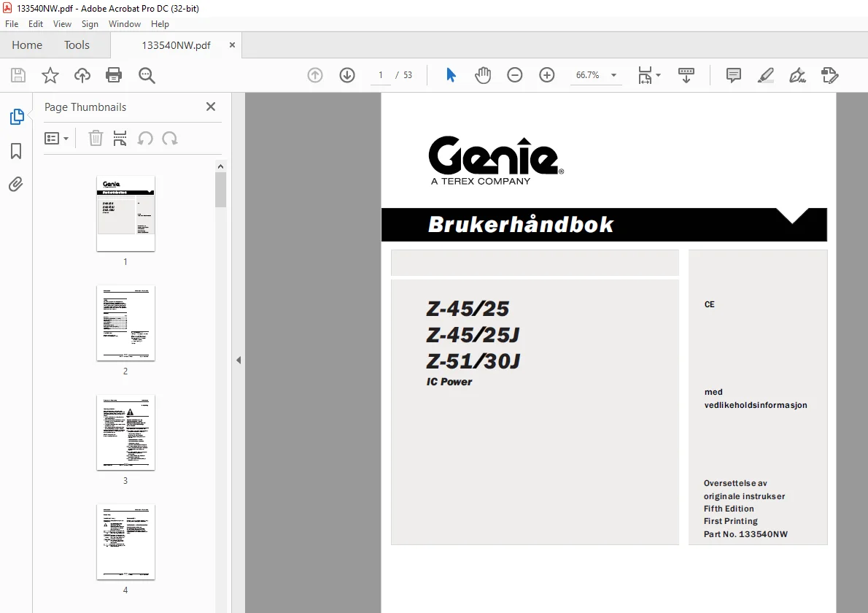The height and width of the screenshot is (613, 868).
Task: Click the 'IC Power' text
Action: point(449,382)
